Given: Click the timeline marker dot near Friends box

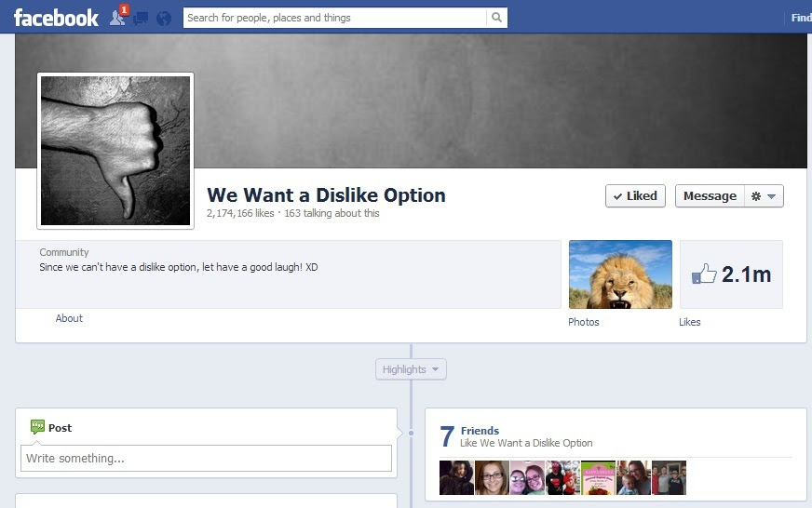Looking at the screenshot, I should click(x=412, y=433).
